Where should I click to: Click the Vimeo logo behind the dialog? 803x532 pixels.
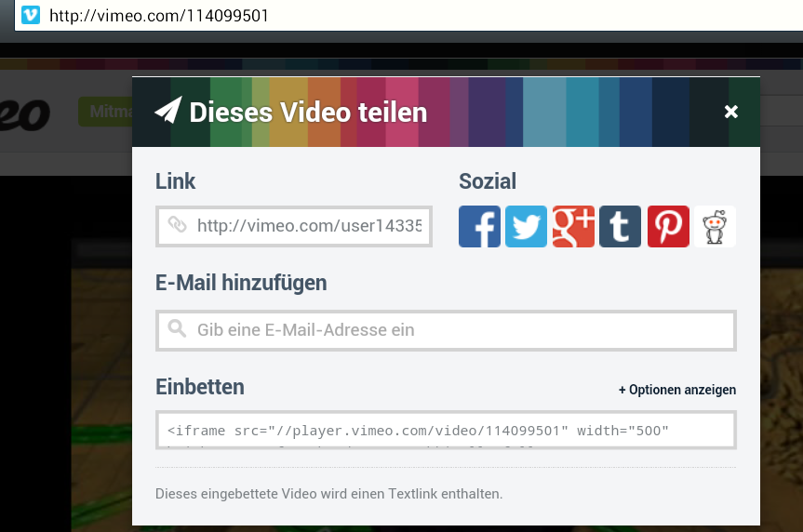(24, 114)
